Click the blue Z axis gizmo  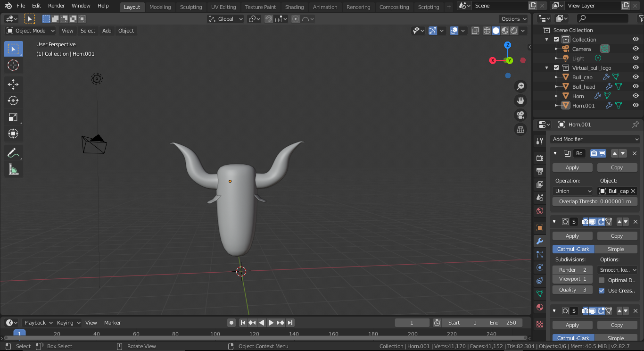point(508,45)
